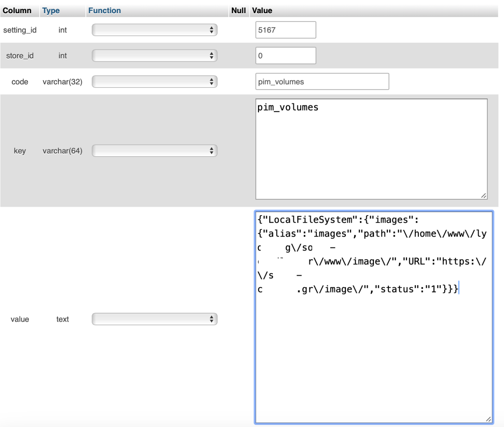Click inside the key textarea with pim_volumes
The width and height of the screenshot is (504, 427).
coord(371,149)
